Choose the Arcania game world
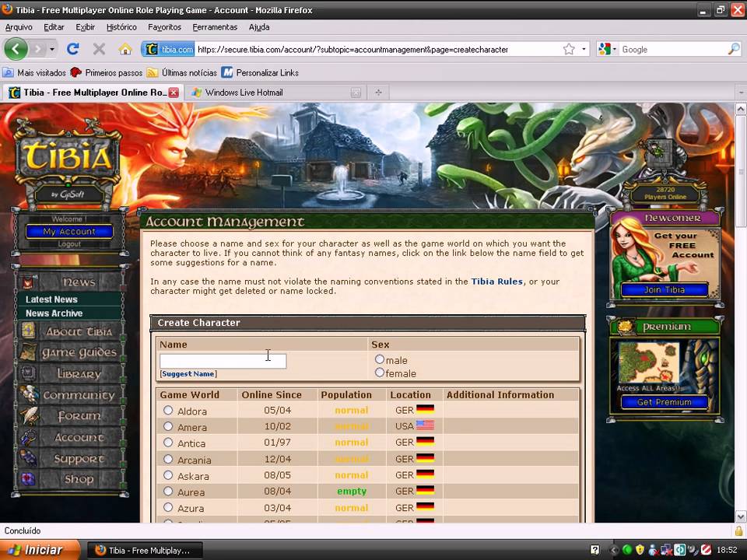The height and width of the screenshot is (560, 747). pyautogui.click(x=168, y=459)
